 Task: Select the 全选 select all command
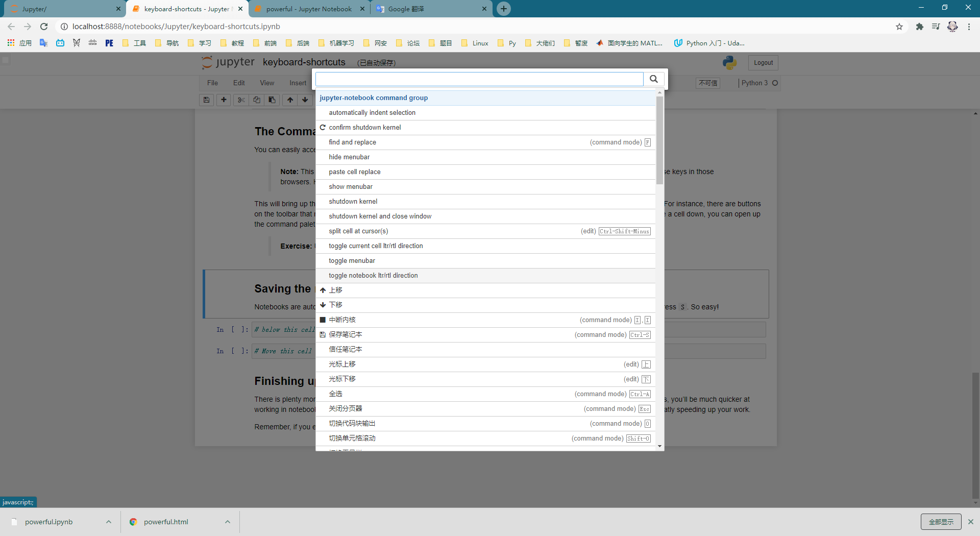click(x=485, y=394)
